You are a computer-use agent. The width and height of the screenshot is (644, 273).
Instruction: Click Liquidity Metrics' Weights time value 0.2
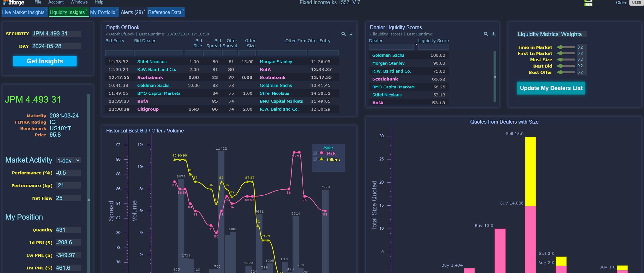[580, 47]
